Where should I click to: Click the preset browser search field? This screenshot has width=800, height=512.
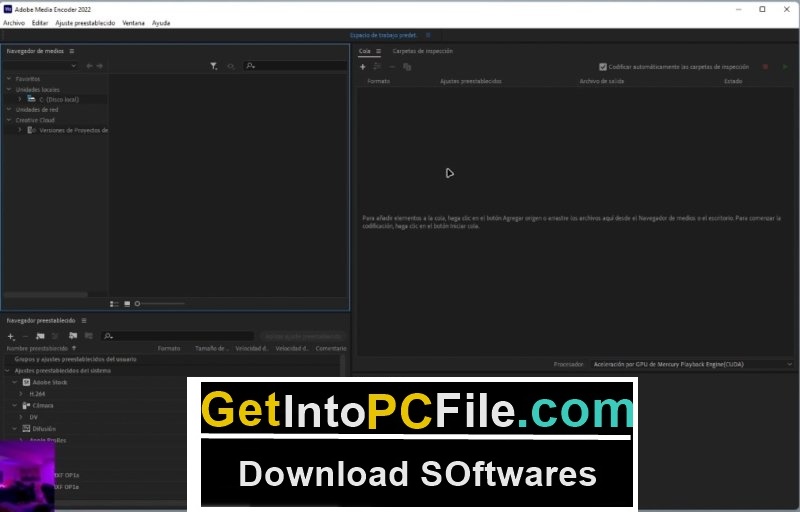pos(178,336)
